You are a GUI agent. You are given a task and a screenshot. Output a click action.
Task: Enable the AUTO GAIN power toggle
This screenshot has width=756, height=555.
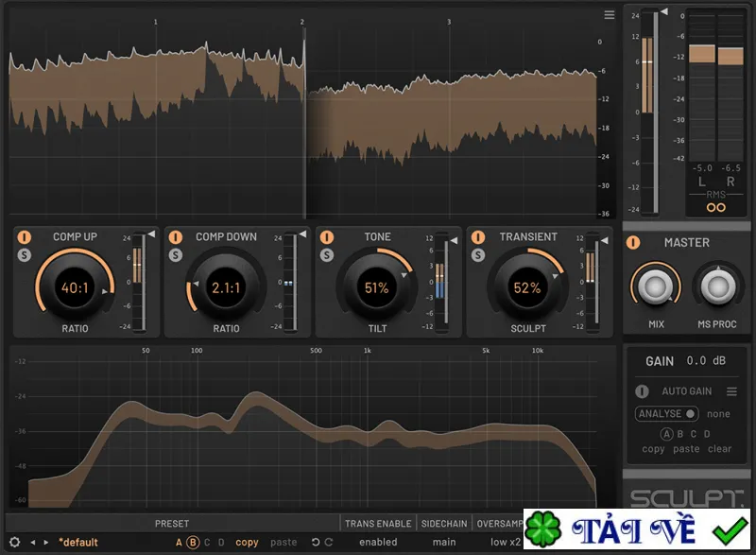pyautogui.click(x=642, y=391)
